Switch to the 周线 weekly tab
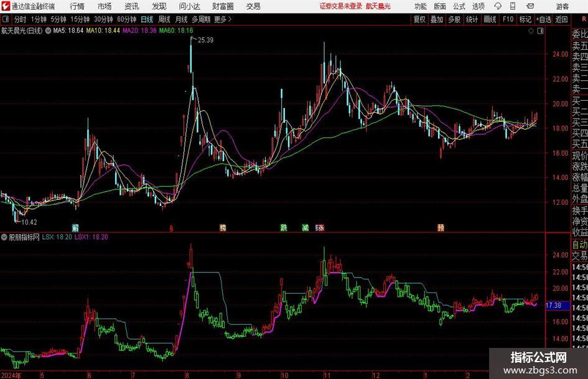 tap(164, 19)
